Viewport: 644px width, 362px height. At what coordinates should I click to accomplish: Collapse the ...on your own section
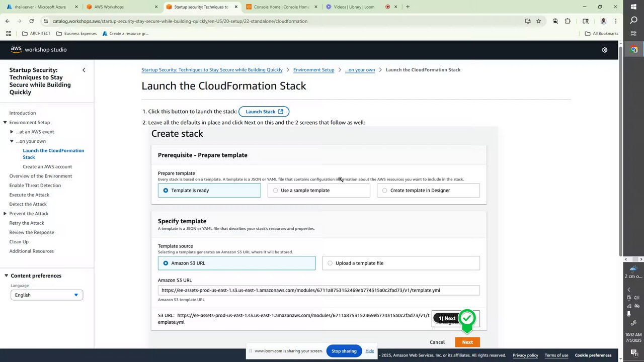pyautogui.click(x=12, y=141)
